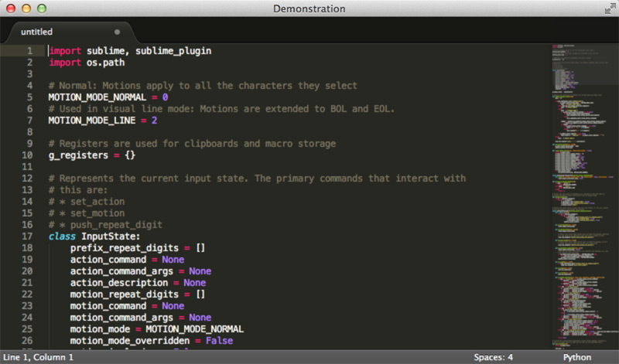Click the comment '# * push_repeat_digit'
The width and height of the screenshot is (619, 364).
point(105,225)
